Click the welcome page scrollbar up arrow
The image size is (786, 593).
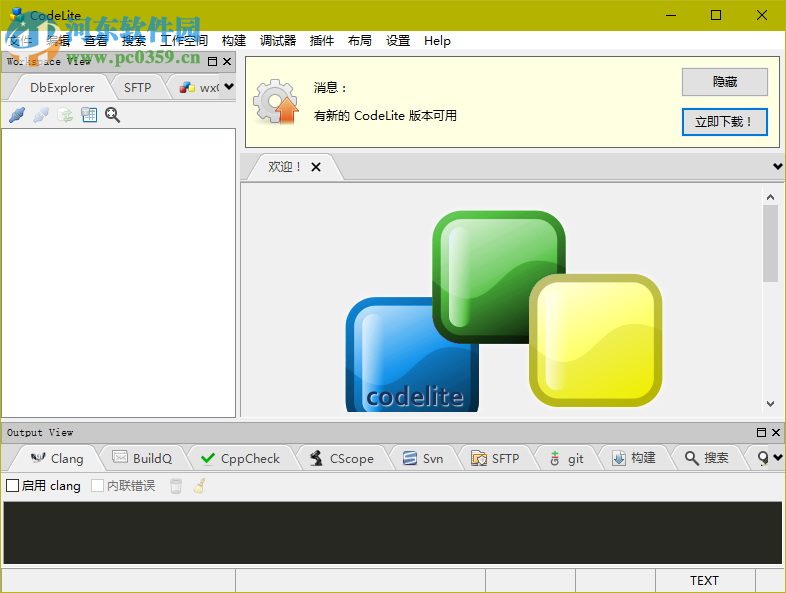[770, 197]
